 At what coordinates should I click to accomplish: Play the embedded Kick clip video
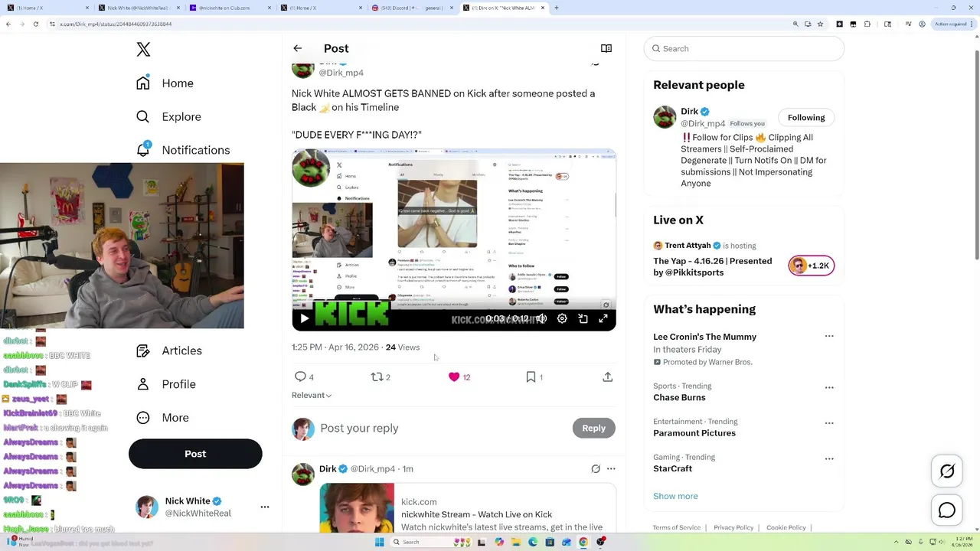[x=304, y=318]
